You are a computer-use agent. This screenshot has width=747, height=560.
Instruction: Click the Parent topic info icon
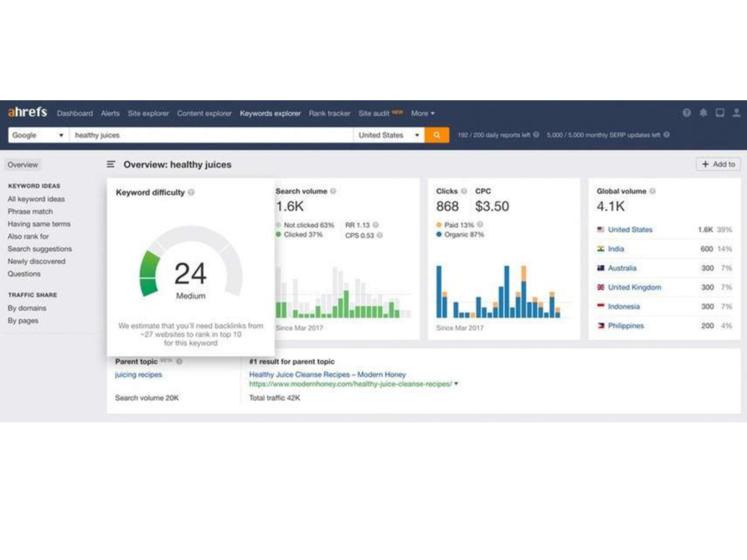pyautogui.click(x=179, y=361)
